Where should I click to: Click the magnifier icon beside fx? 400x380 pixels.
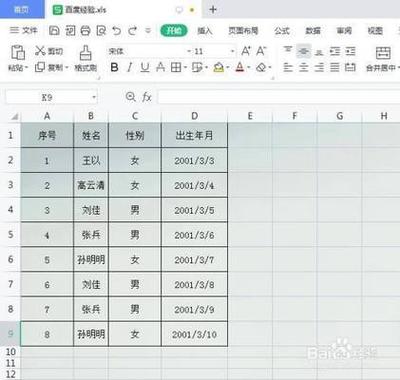(130, 97)
